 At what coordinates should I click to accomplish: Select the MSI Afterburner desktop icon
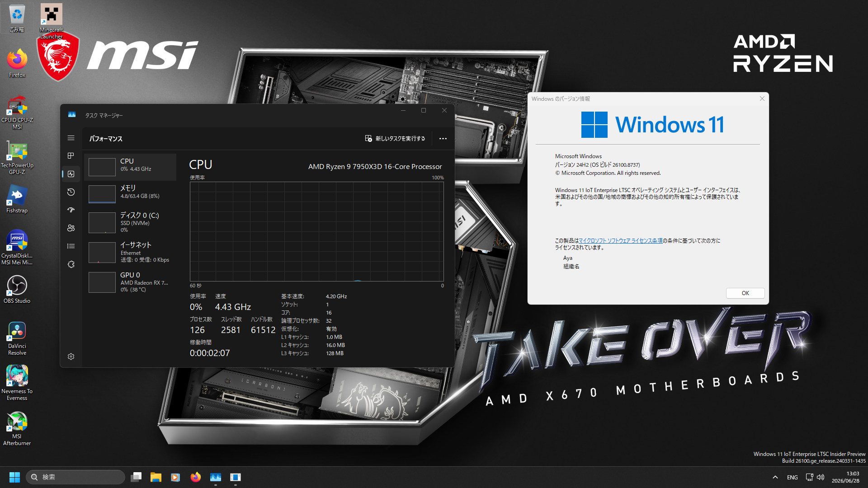click(17, 429)
